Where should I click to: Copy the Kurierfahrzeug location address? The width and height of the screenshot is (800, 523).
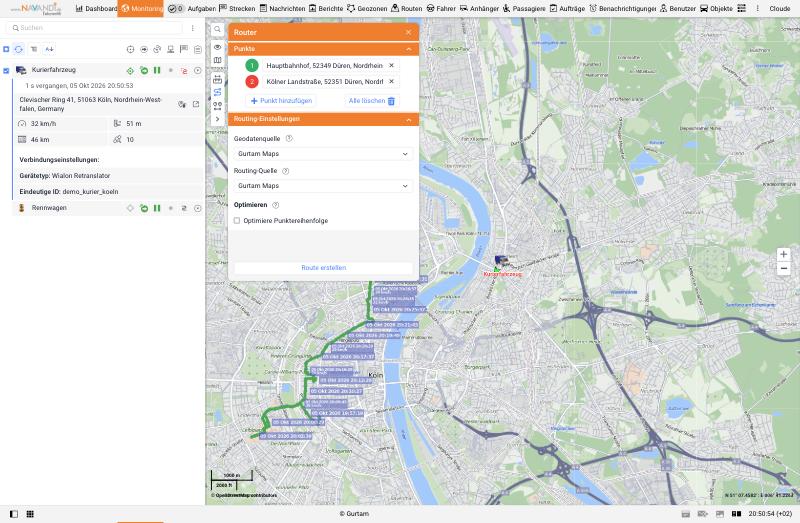182,104
